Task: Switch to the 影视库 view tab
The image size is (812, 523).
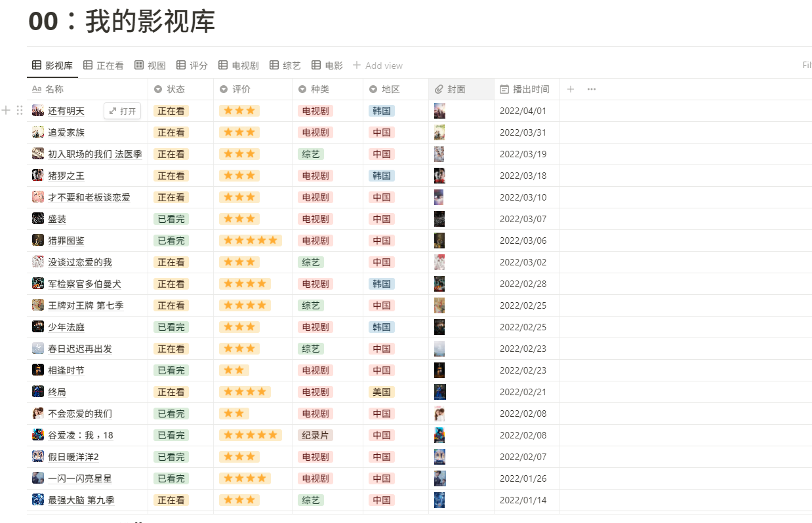Action: coord(52,66)
